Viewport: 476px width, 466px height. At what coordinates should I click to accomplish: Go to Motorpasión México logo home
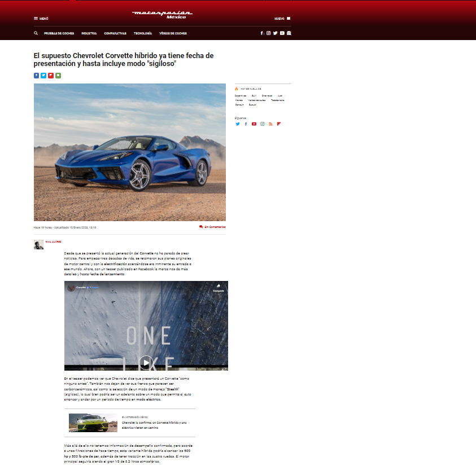point(162,15)
